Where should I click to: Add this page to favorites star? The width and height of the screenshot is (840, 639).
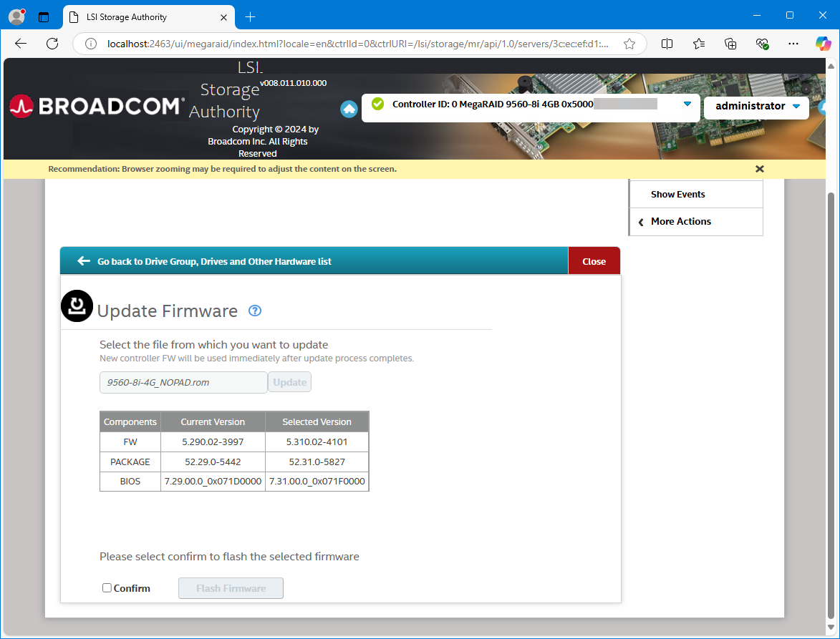(x=629, y=44)
